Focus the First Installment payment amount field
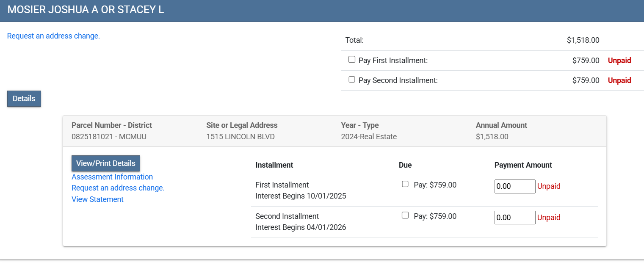Image resolution: width=644 pixels, height=265 pixels. (515, 186)
